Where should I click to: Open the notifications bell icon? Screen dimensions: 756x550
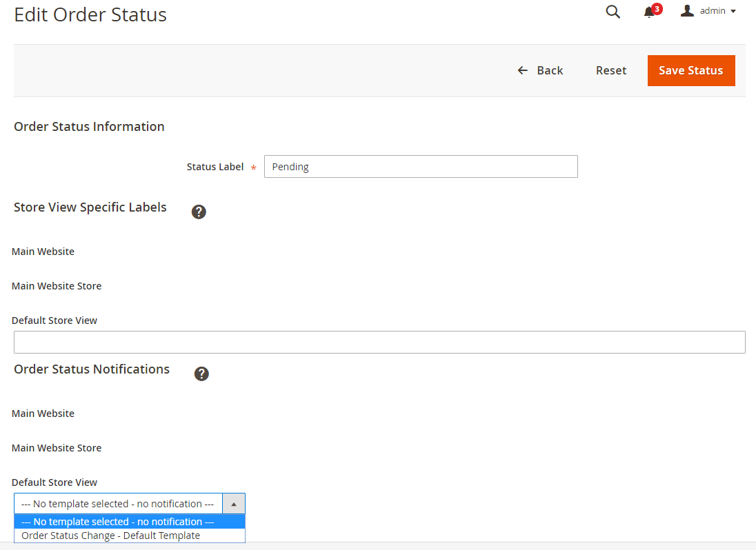click(648, 12)
